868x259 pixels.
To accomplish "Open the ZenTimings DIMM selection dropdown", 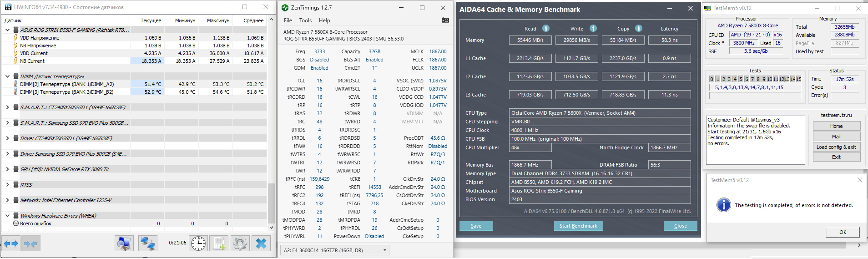I will [x=335, y=250].
